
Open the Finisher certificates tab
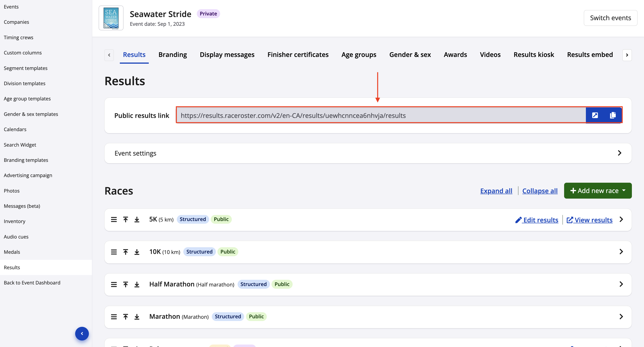(298, 54)
